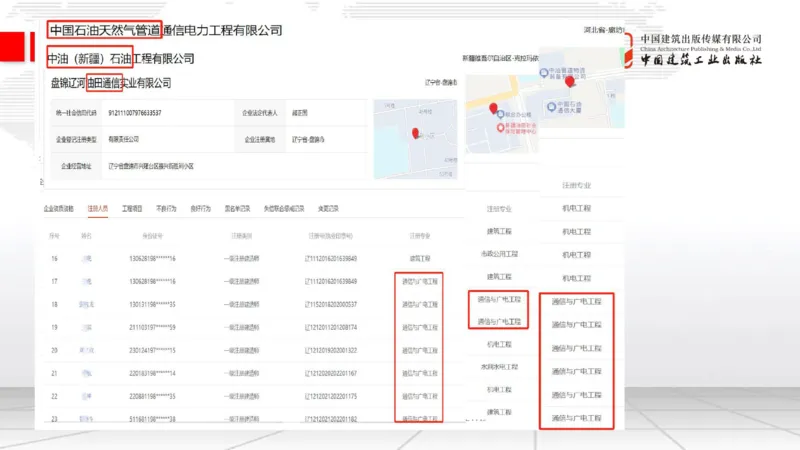This screenshot has width=800, height=450.
Task: Click the 序号 column header
Action: [x=54, y=236]
